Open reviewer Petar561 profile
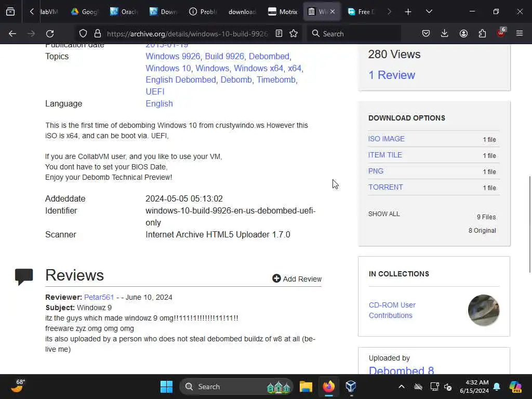Viewport: 532px width, 399px height. 99,297
